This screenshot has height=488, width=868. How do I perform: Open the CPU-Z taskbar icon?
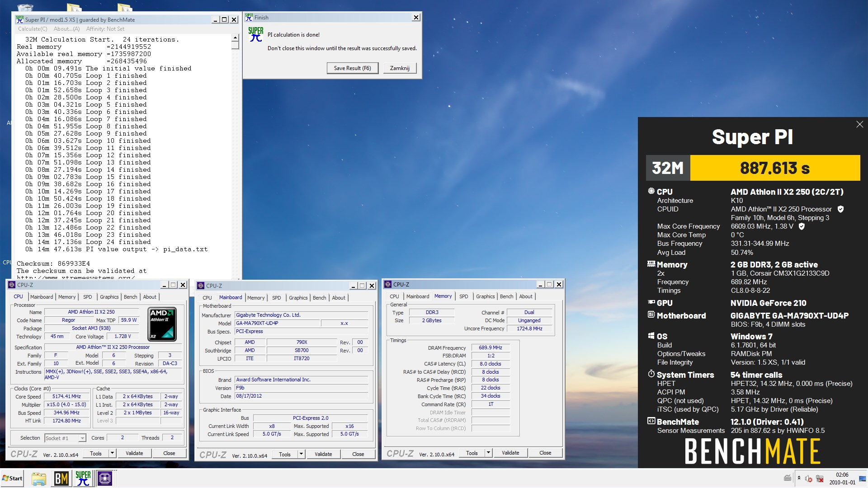(104, 478)
